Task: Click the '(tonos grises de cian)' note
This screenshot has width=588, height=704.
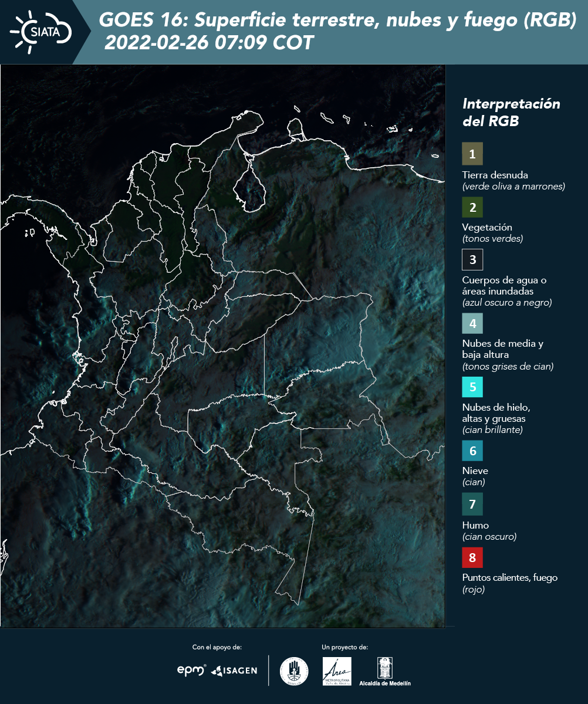Action: [x=508, y=367]
